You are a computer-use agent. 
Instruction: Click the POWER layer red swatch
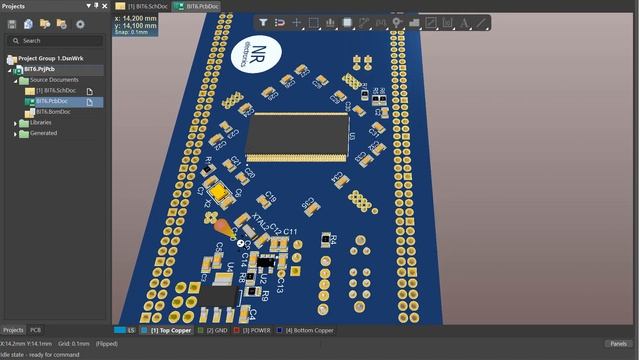tap(236, 330)
